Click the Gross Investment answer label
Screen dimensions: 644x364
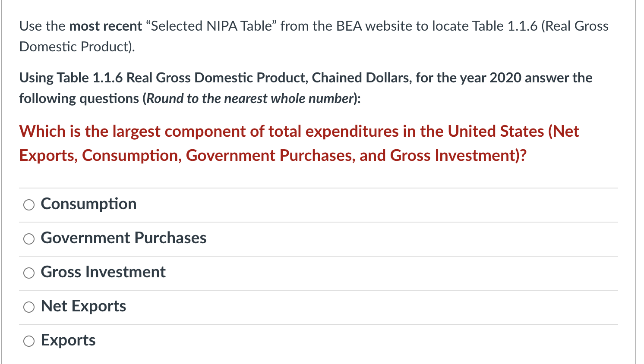[x=103, y=272]
